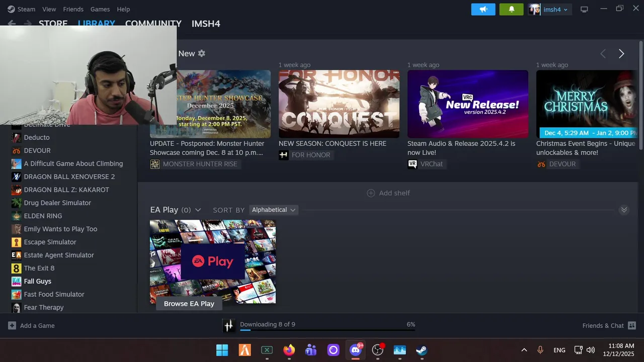This screenshot has width=644, height=362.
Task: Click the VRChat small game icon
Action: [x=413, y=164]
